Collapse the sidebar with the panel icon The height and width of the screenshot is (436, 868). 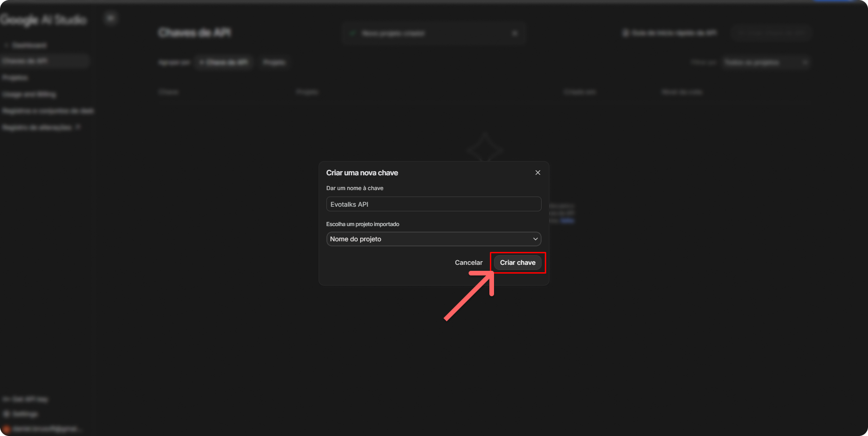pyautogui.click(x=110, y=18)
